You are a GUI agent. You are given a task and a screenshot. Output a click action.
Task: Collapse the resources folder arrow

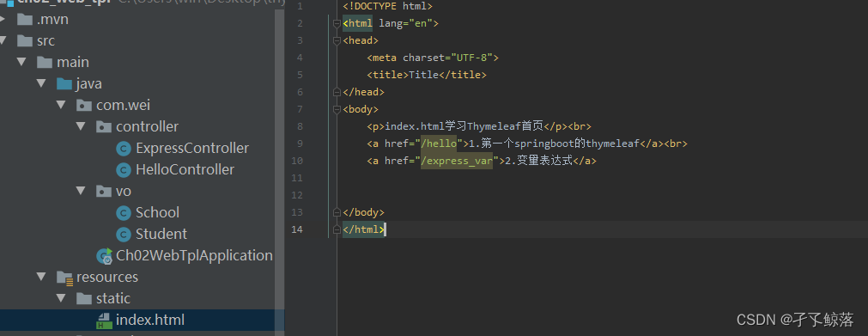click(41, 278)
